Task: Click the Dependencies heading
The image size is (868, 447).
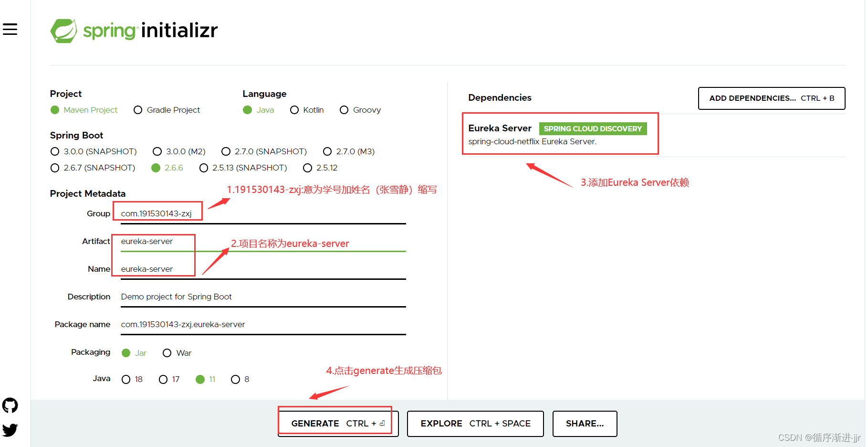Action: click(x=500, y=97)
